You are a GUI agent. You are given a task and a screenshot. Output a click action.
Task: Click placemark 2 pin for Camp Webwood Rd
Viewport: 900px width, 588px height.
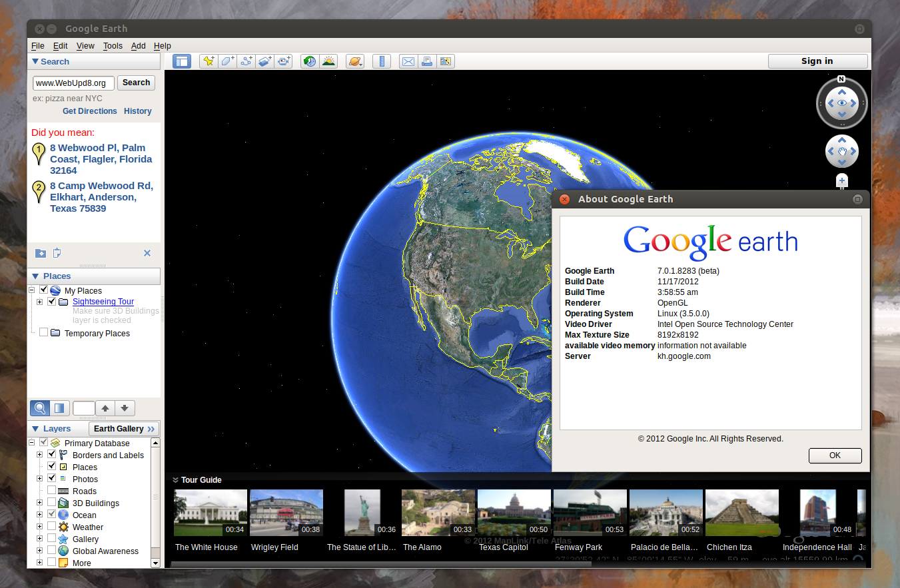[x=39, y=192]
